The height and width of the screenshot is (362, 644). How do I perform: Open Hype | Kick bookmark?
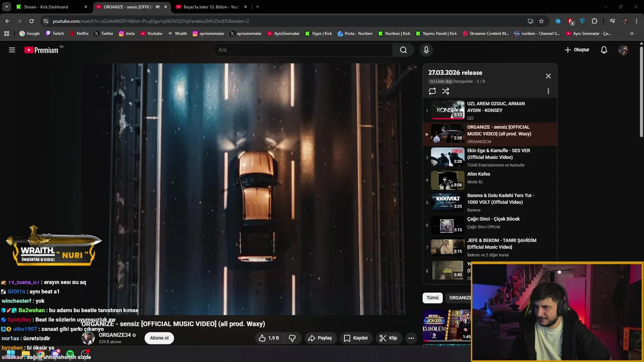[x=318, y=34]
